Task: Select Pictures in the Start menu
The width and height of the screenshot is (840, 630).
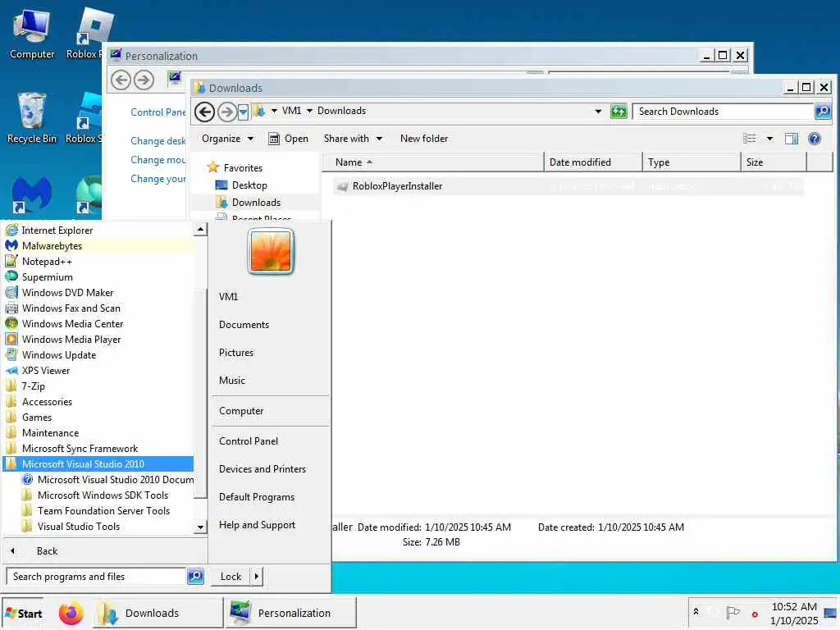Action: (x=236, y=353)
